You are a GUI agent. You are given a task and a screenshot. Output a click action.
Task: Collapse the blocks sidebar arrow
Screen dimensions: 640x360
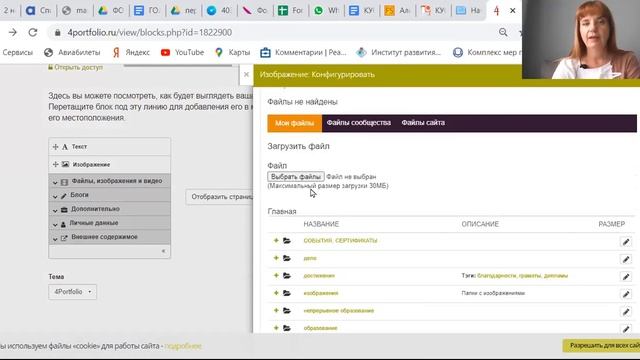tap(163, 251)
